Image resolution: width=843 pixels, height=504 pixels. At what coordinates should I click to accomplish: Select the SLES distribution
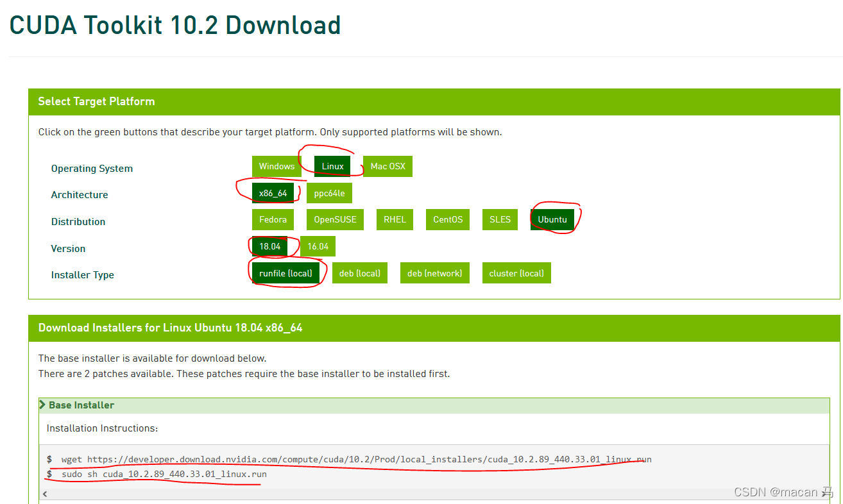500,219
